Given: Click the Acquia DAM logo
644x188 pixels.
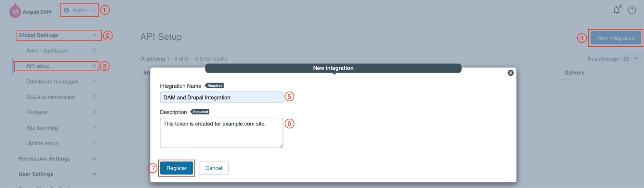Looking at the screenshot, I should coord(30,11).
